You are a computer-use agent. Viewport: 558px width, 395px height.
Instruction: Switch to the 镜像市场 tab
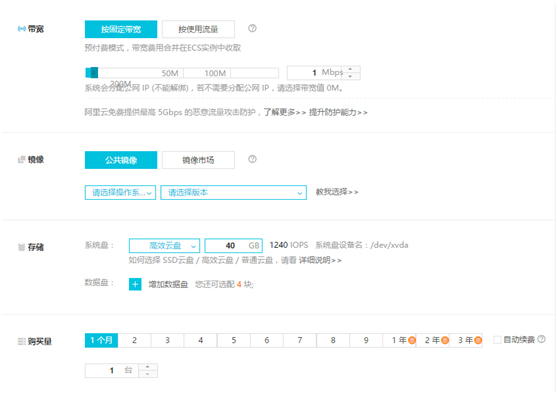click(198, 160)
